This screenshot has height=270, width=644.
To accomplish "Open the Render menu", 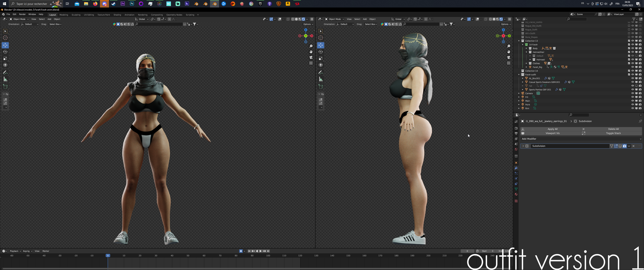I will (22, 14).
